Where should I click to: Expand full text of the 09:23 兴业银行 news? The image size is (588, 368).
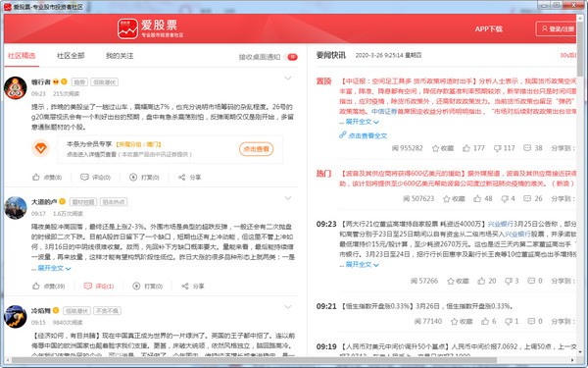362,264
